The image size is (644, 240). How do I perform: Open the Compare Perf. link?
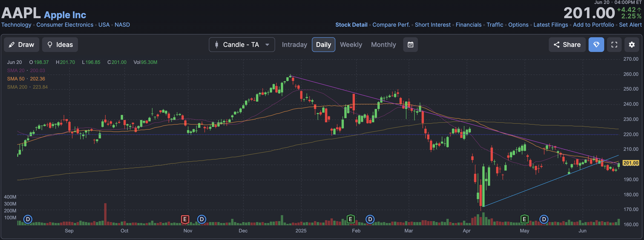pyautogui.click(x=391, y=25)
